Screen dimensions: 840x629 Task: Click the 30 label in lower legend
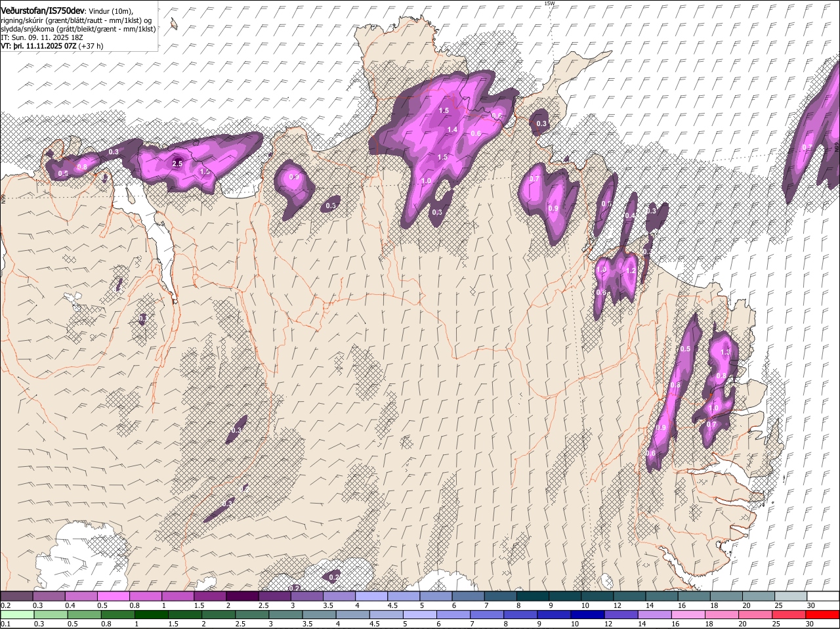pyautogui.click(x=809, y=624)
